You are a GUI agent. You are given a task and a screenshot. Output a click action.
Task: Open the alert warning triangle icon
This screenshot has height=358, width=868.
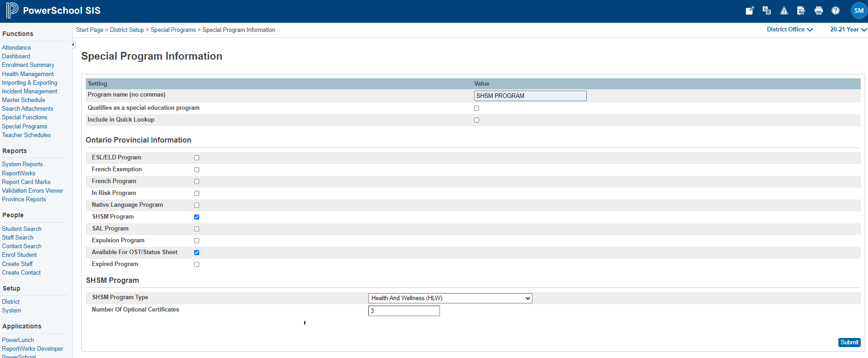pyautogui.click(x=784, y=10)
